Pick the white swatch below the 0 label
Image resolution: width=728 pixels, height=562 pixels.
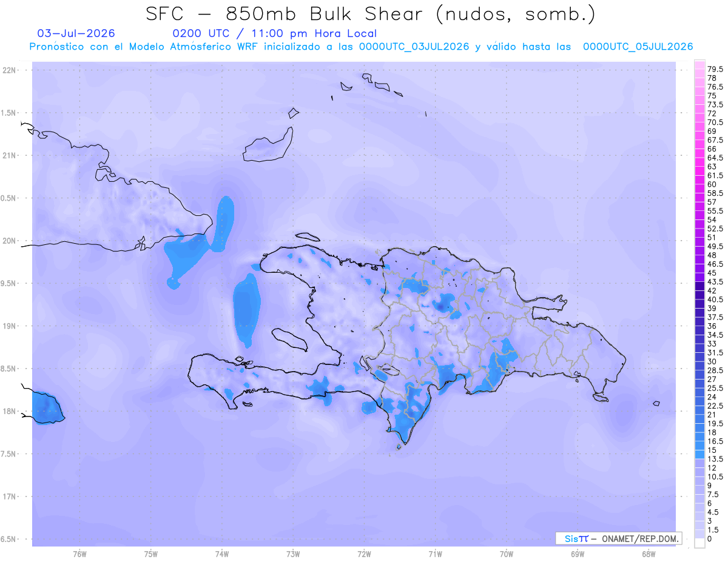(699, 543)
